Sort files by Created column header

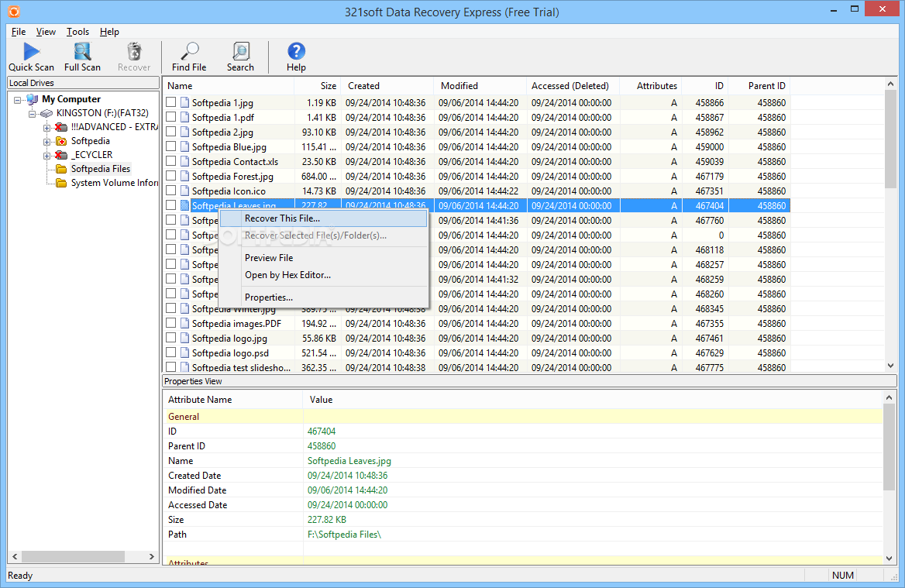[387, 86]
